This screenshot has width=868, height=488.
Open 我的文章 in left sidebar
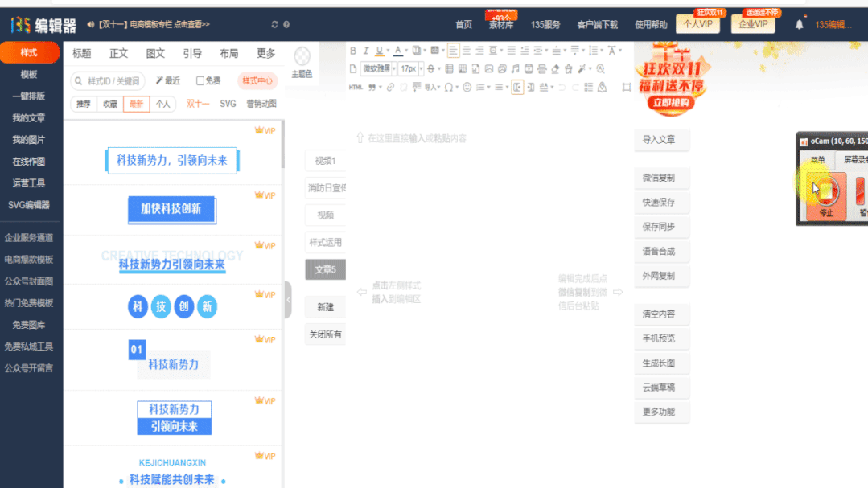click(29, 118)
